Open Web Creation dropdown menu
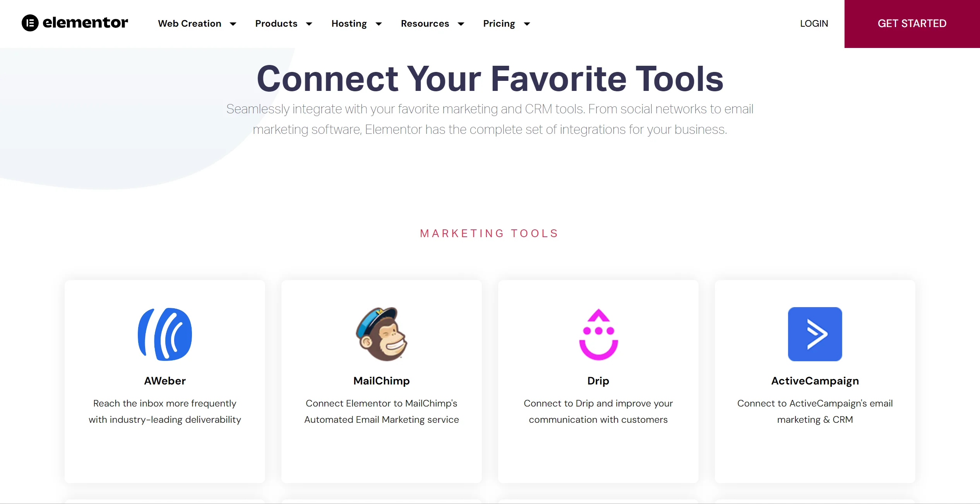The image size is (980, 504). coord(195,24)
